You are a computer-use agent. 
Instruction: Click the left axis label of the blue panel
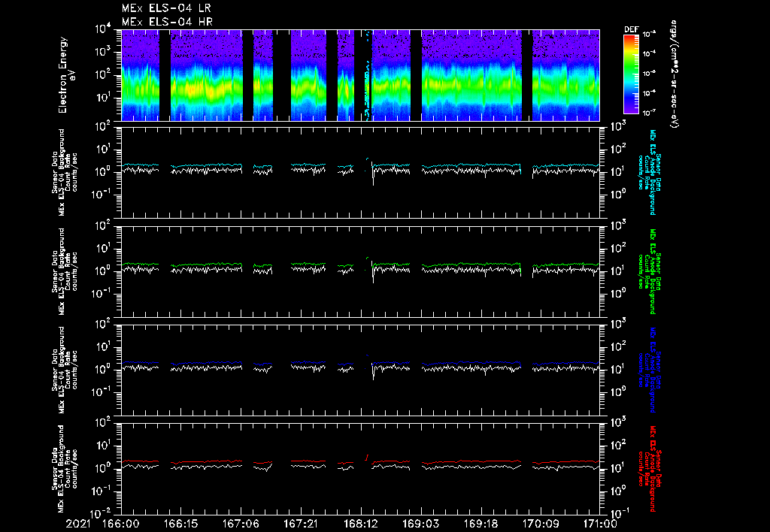[x=65, y=370]
